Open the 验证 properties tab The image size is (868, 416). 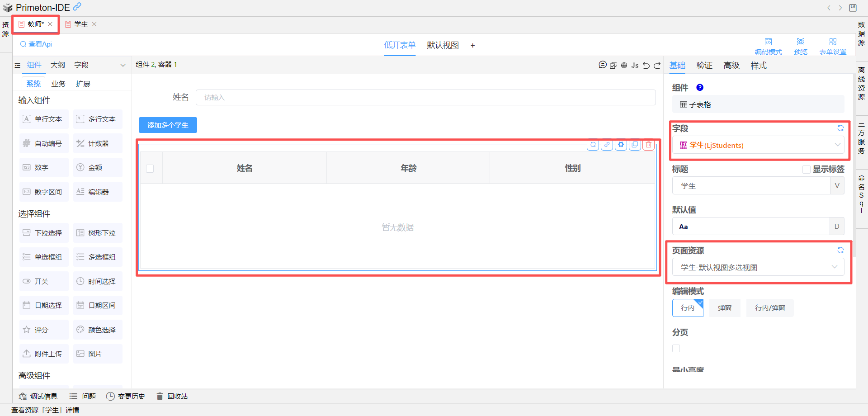704,66
